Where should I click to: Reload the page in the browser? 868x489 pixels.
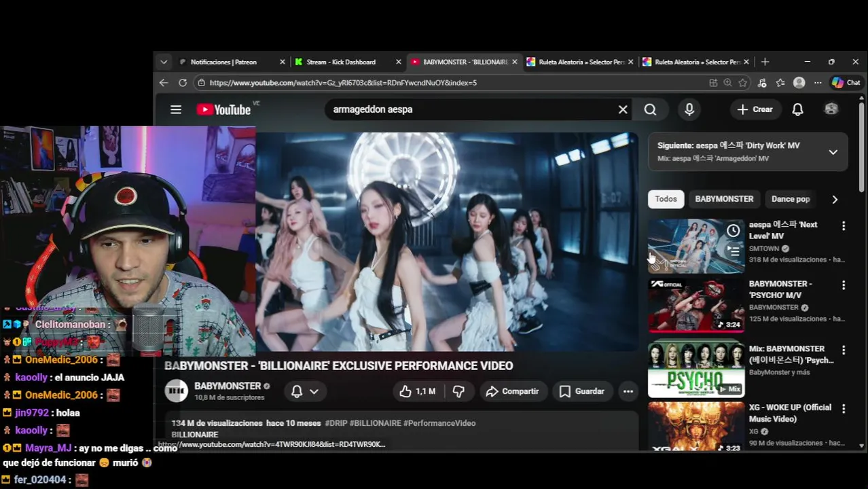183,83
